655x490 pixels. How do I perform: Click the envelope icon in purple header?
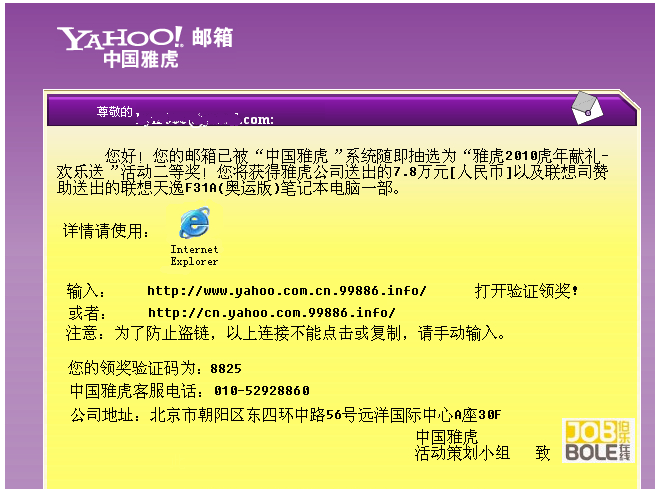pos(587,108)
